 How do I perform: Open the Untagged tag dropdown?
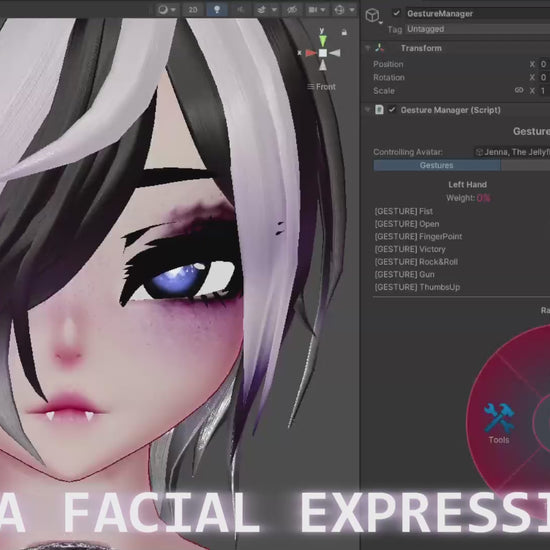pos(478,29)
